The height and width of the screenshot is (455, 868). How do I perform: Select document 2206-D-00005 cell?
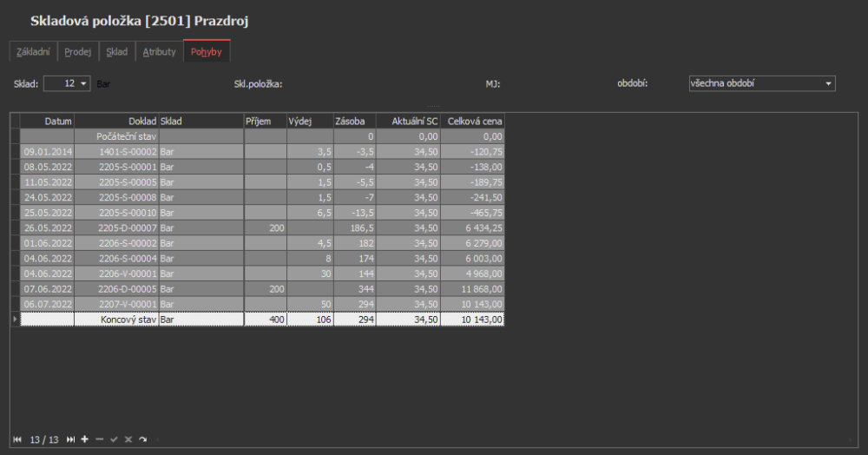117,288
